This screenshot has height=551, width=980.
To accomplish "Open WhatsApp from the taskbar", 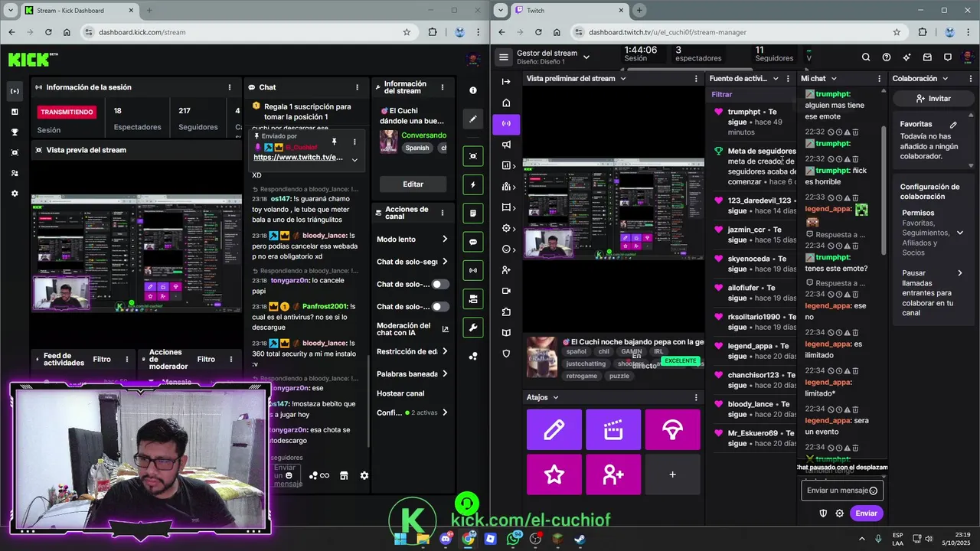I will coord(513,539).
